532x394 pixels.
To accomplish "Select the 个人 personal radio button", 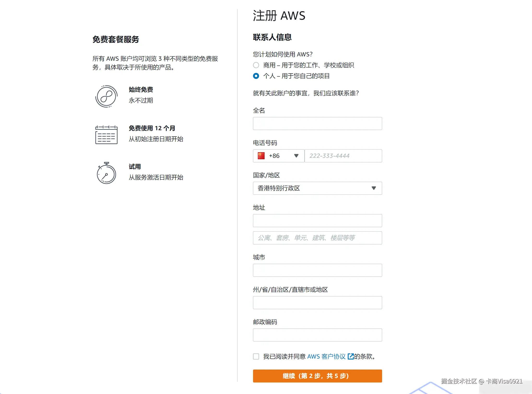I will [x=256, y=76].
